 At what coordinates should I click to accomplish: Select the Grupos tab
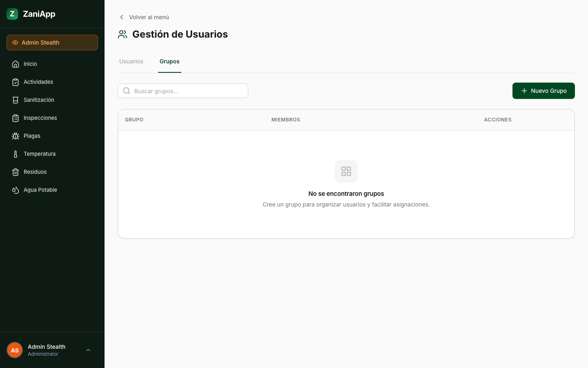pos(169,61)
